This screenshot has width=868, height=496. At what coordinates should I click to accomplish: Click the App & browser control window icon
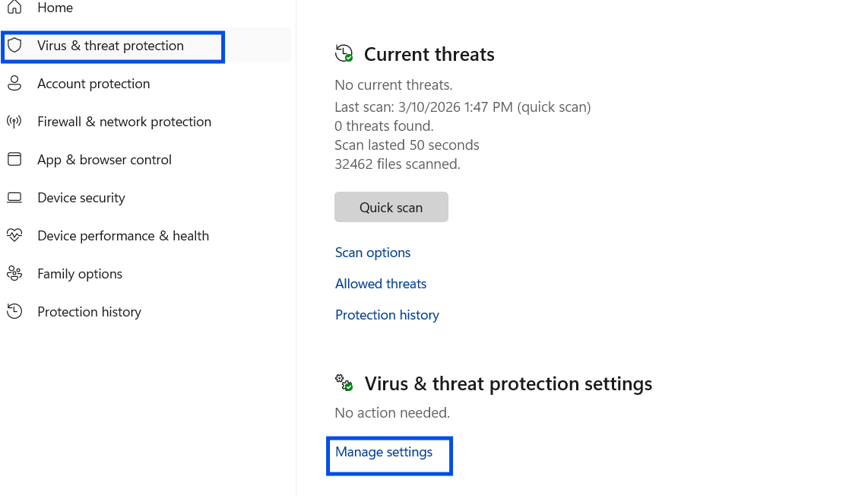tap(14, 160)
